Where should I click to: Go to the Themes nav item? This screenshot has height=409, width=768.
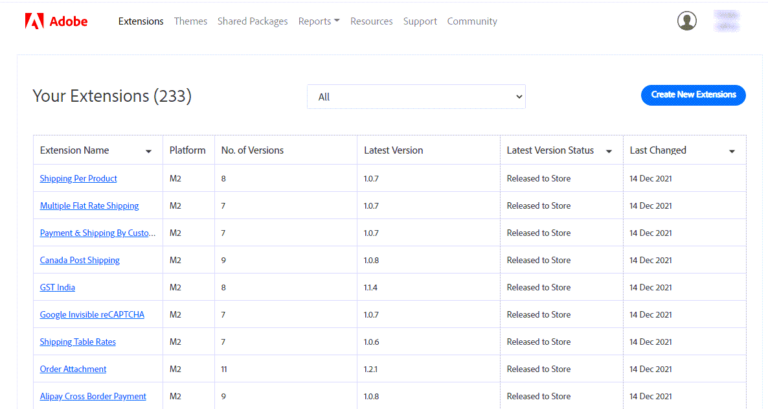point(191,21)
